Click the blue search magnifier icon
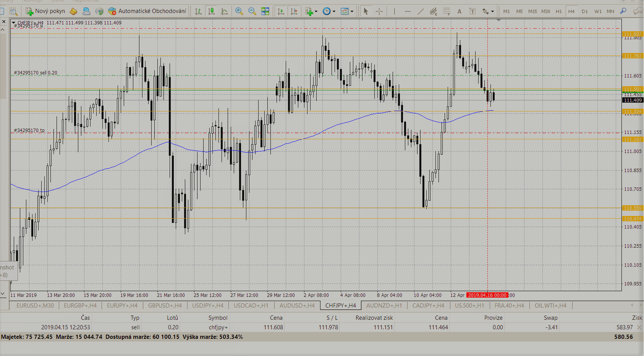 [623, 11]
